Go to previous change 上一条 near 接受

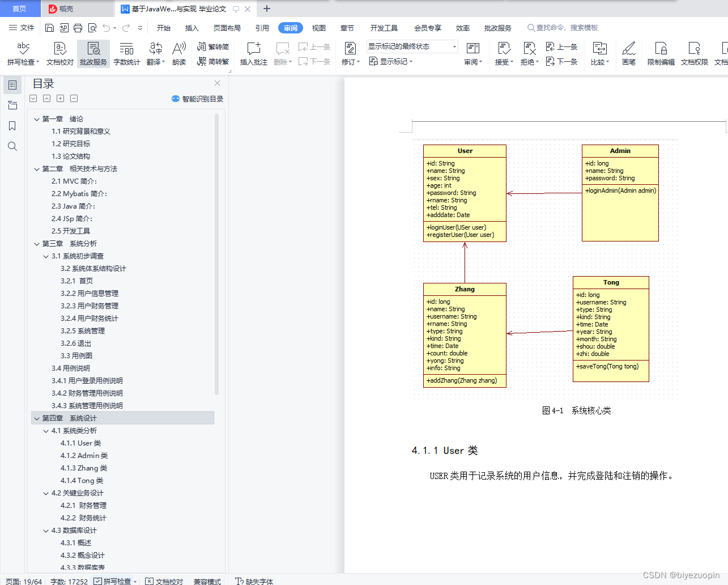point(561,46)
